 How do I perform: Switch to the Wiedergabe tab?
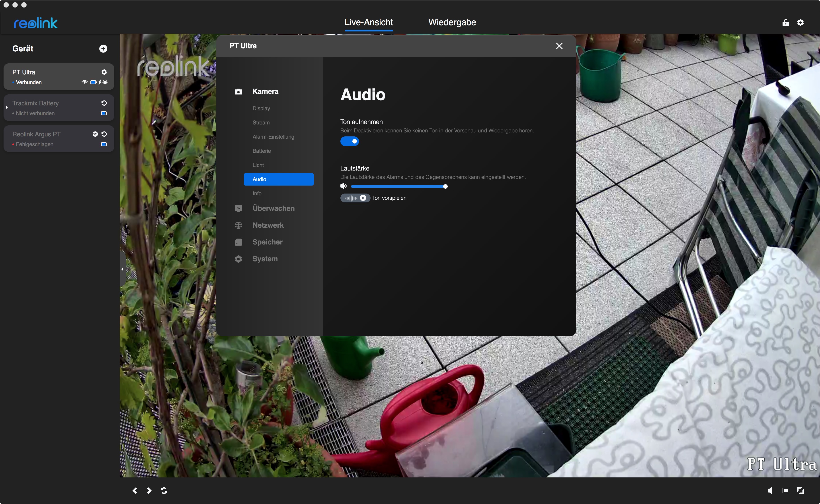[452, 22]
